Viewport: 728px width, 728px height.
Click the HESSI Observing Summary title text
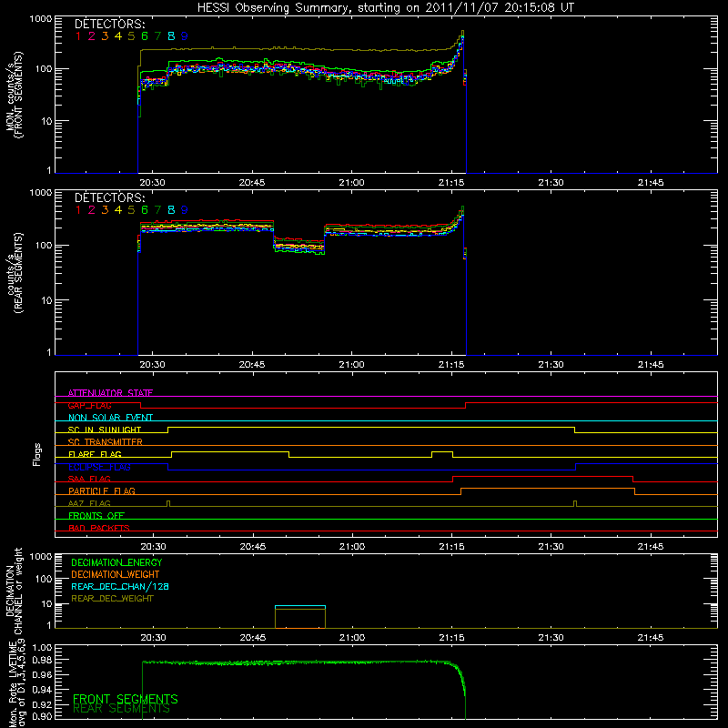pos(385,7)
